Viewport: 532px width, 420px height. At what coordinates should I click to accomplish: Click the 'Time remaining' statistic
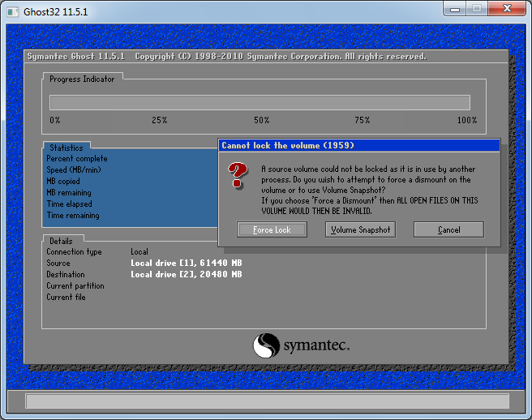coord(73,215)
